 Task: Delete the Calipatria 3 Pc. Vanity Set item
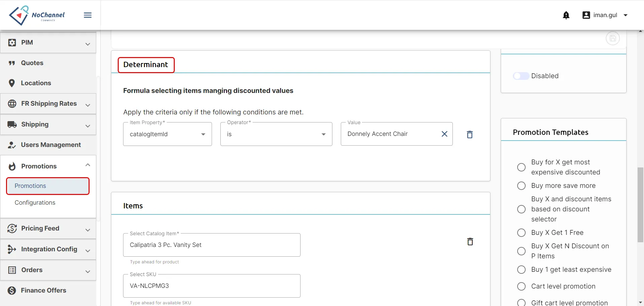click(x=470, y=242)
